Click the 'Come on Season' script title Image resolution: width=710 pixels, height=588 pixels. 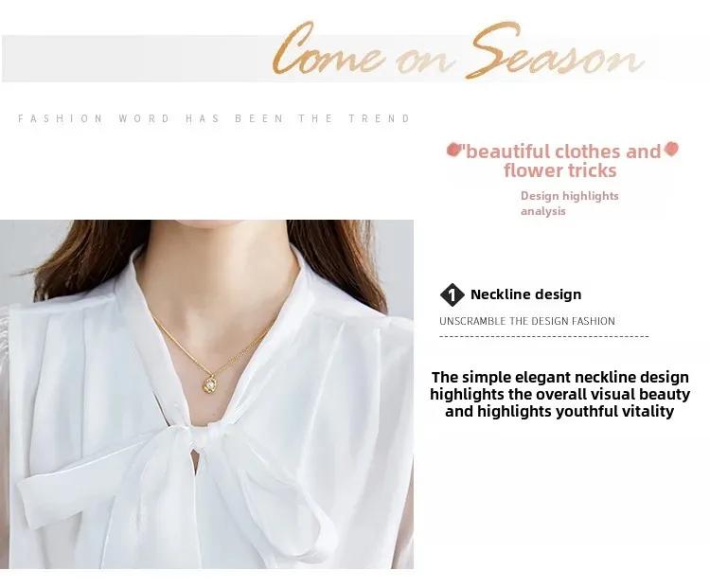click(x=458, y=51)
